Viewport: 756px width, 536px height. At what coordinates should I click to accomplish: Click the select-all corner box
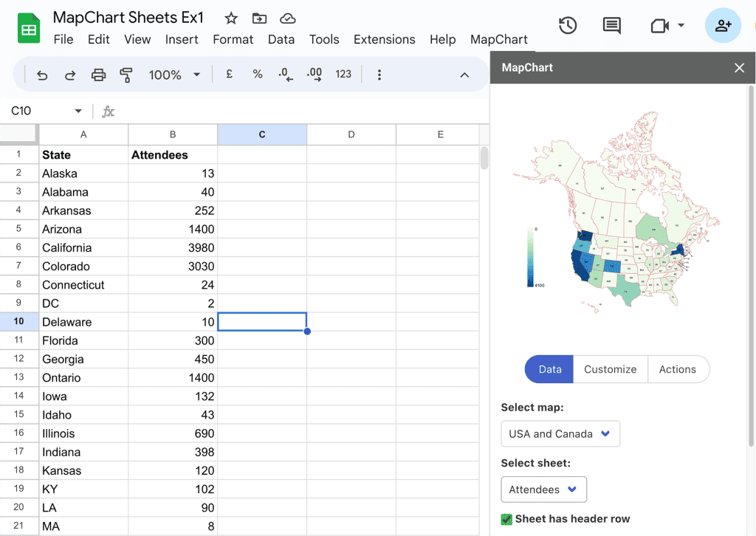[x=19, y=134]
